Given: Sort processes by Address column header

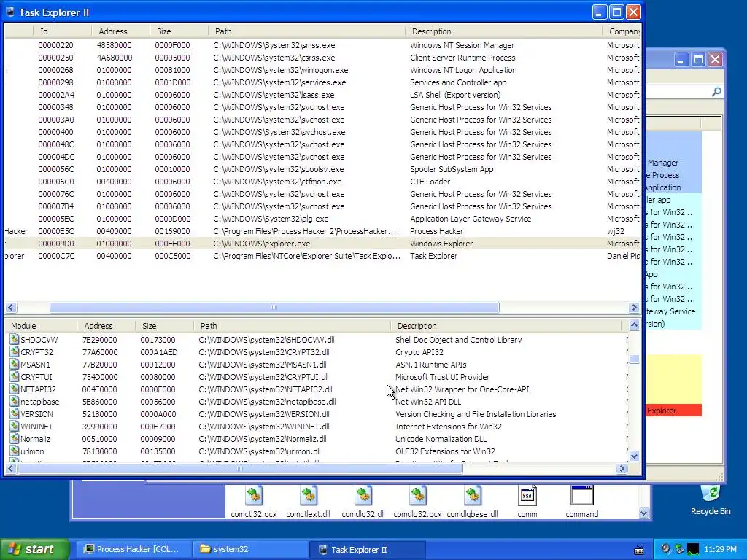Looking at the screenshot, I should (120, 31).
